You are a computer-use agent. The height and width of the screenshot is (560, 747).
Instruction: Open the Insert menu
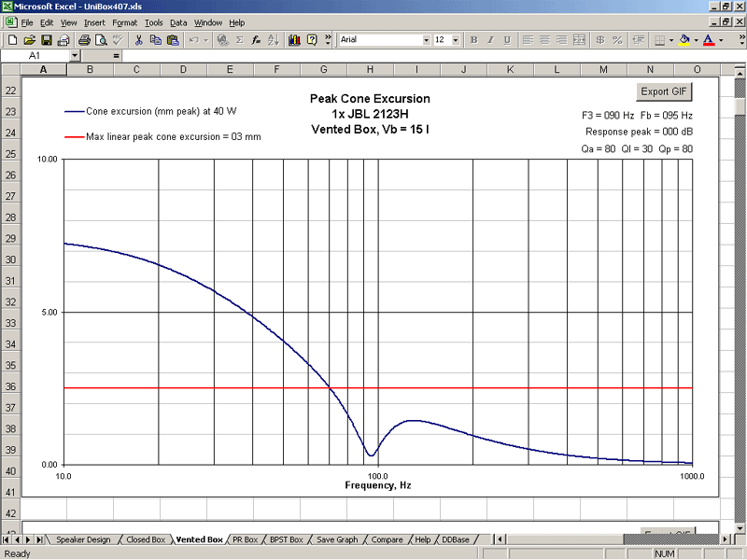[x=94, y=22]
